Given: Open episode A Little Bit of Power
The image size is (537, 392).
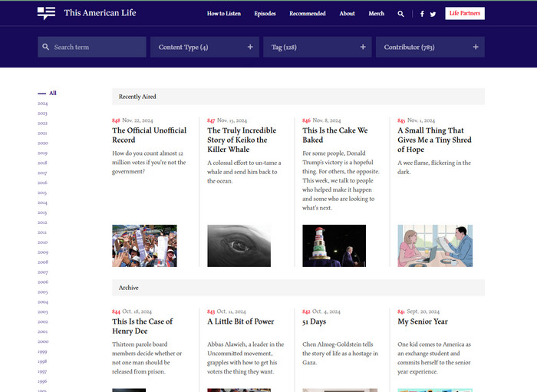Looking at the screenshot, I should click(x=240, y=321).
